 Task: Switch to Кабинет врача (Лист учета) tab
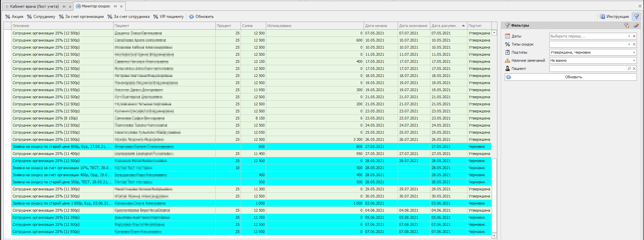pos(34,6)
